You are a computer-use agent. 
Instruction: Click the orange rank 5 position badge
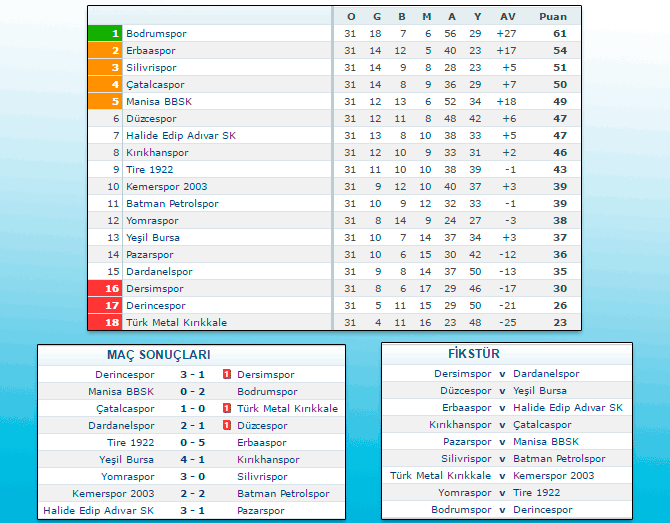[105, 101]
